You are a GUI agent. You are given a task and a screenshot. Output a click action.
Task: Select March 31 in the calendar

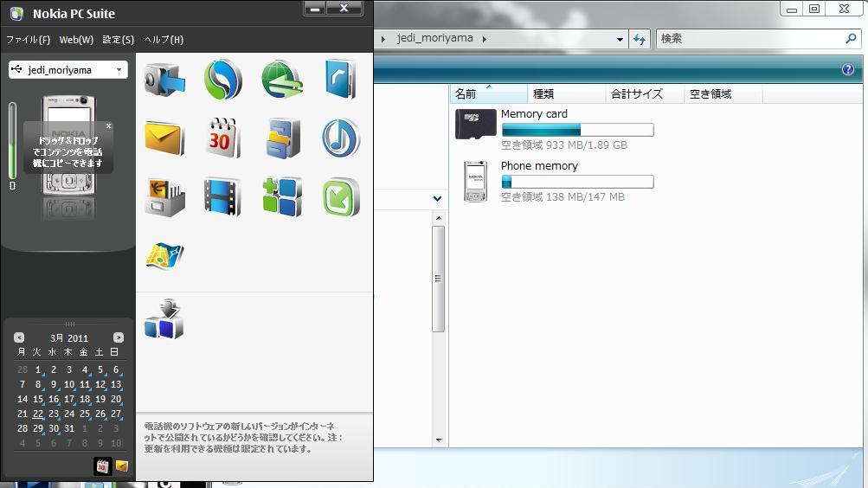(x=69, y=428)
